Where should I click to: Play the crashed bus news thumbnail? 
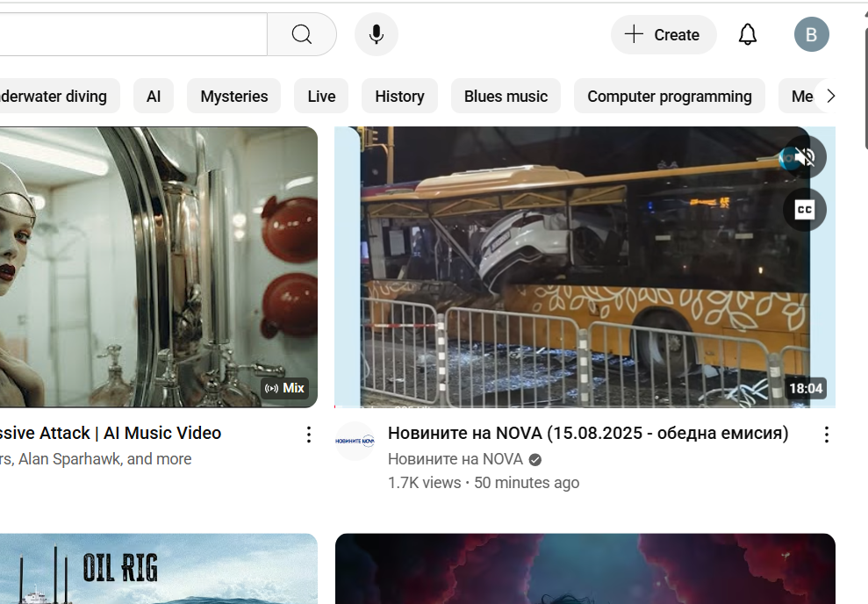[x=585, y=268]
